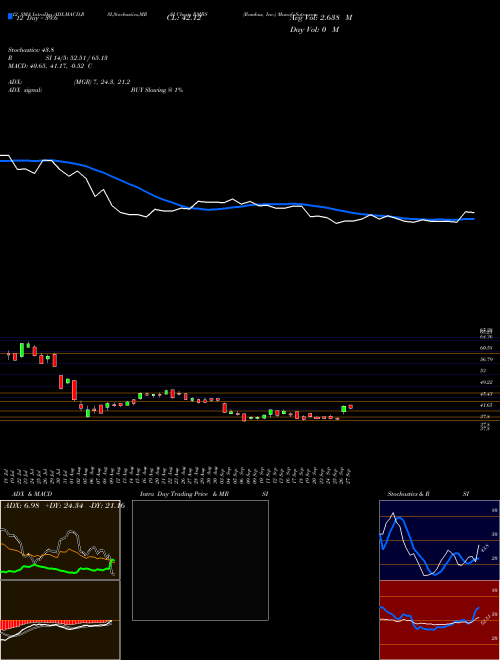Click the 56.79 price axis label

point(487,359)
